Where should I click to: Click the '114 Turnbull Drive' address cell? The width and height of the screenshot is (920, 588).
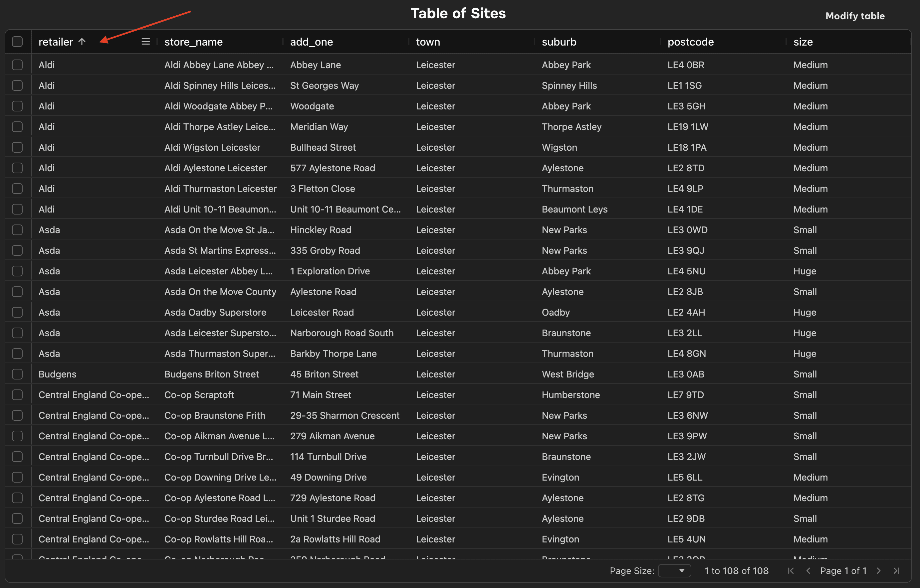coord(328,457)
